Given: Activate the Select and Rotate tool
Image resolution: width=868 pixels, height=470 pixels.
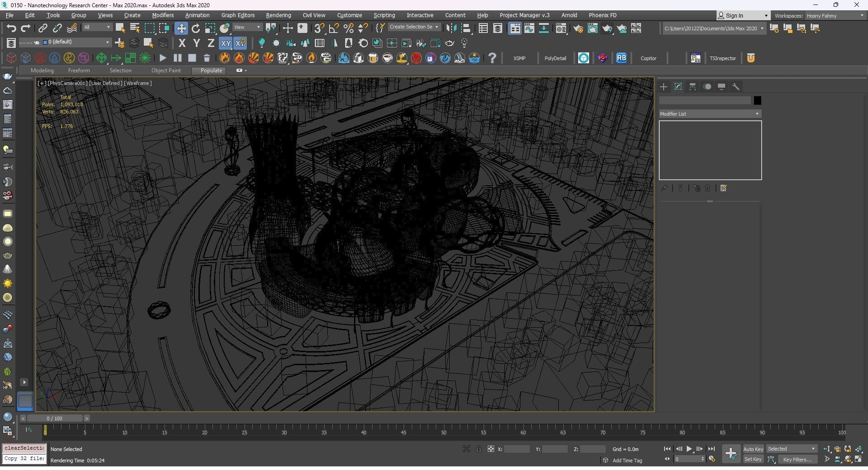Looking at the screenshot, I should pyautogui.click(x=196, y=28).
